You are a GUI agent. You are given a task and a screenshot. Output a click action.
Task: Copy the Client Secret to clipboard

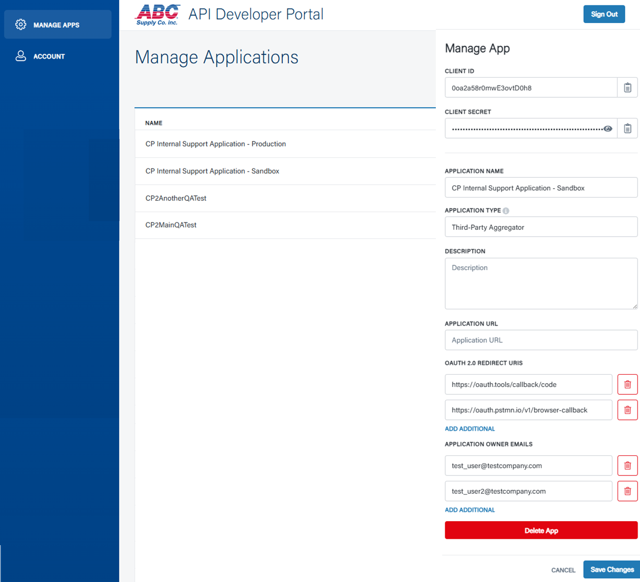tap(627, 128)
